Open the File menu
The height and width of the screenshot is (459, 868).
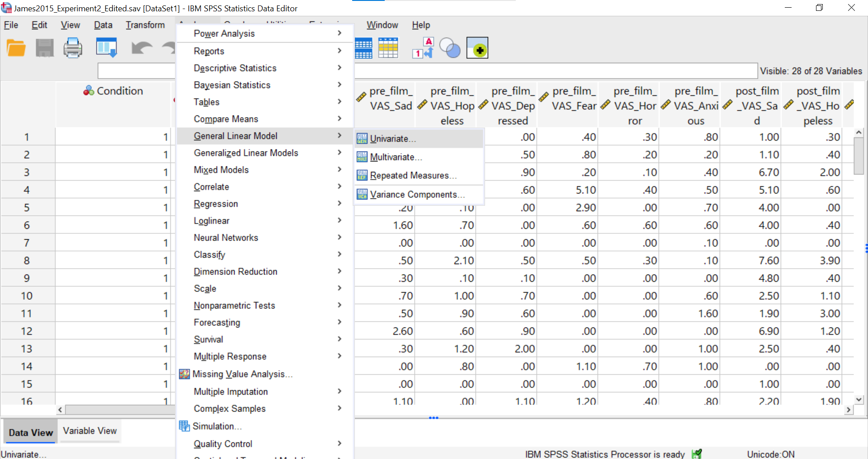coord(11,25)
